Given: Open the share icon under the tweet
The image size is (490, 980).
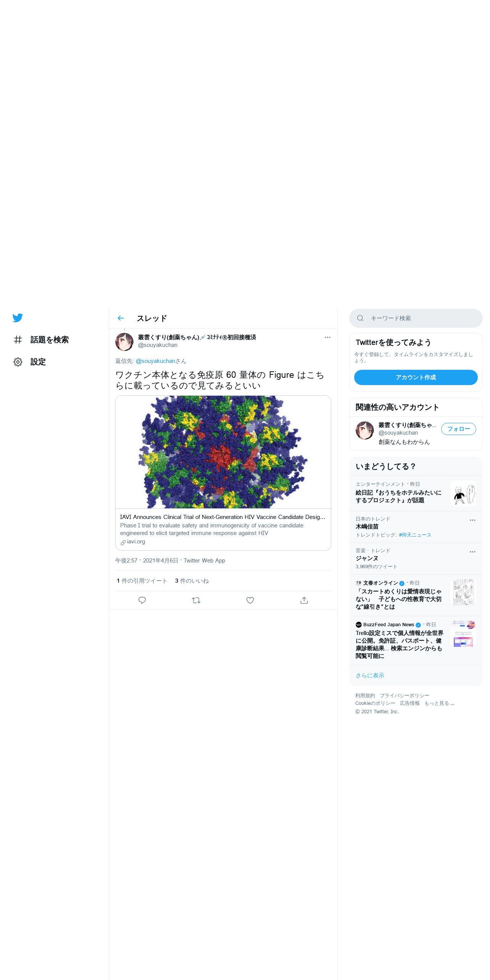Looking at the screenshot, I should click(304, 600).
